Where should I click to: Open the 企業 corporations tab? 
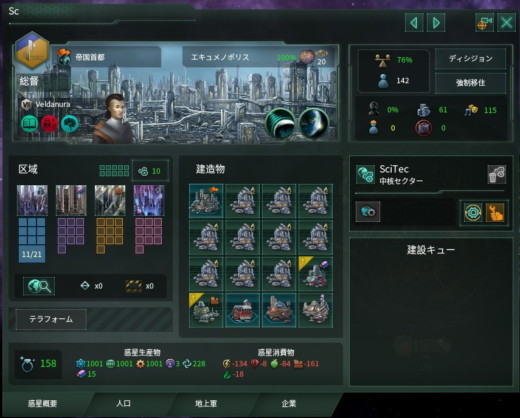pos(288,403)
